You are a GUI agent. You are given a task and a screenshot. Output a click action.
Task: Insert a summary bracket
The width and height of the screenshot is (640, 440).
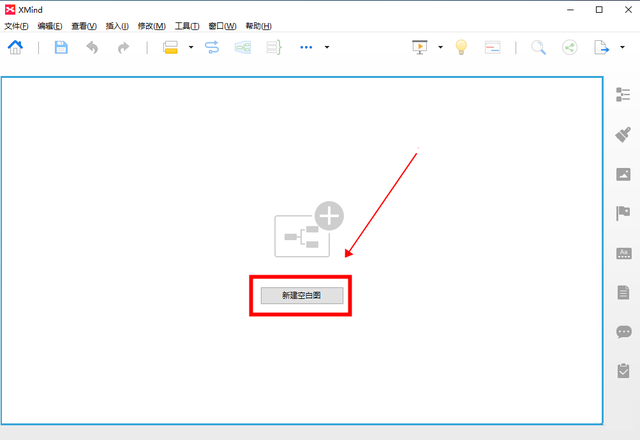coord(274,47)
